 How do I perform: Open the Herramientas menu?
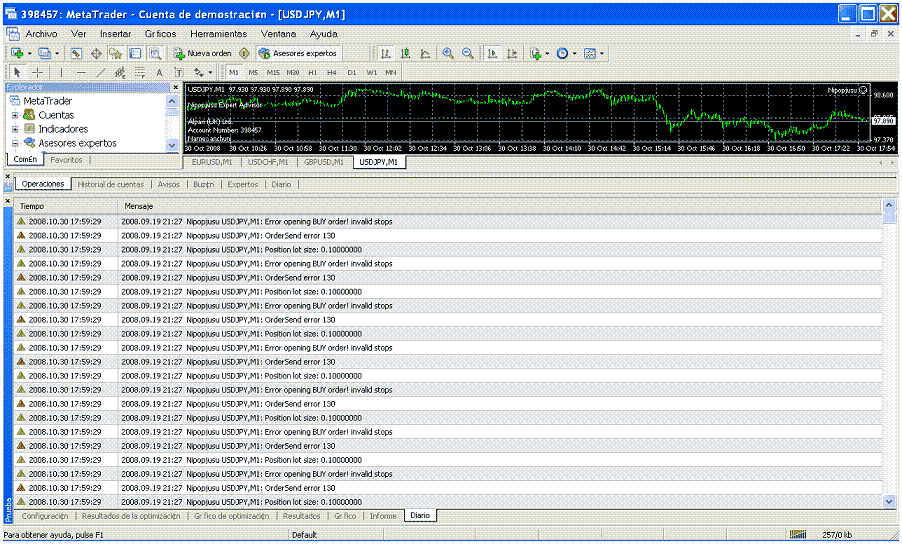click(218, 33)
